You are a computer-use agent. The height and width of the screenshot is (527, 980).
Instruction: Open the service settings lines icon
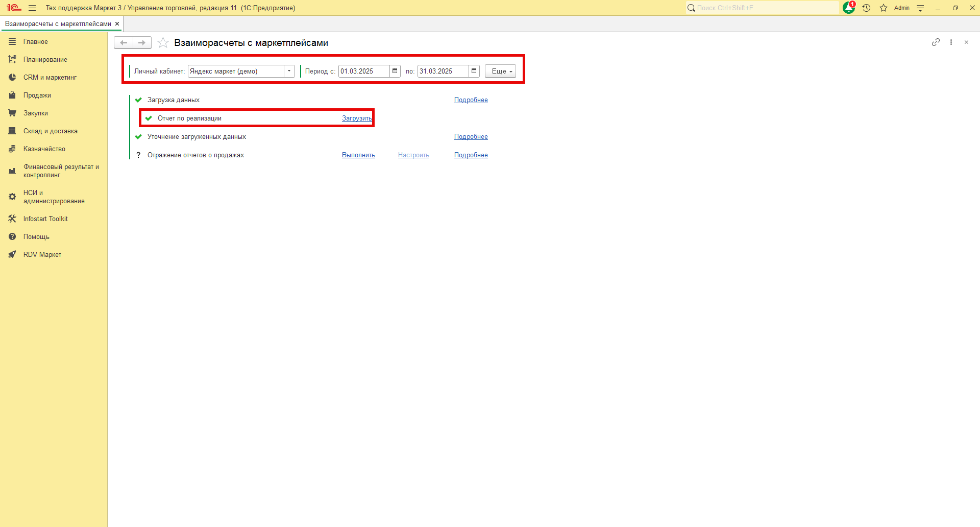point(920,8)
